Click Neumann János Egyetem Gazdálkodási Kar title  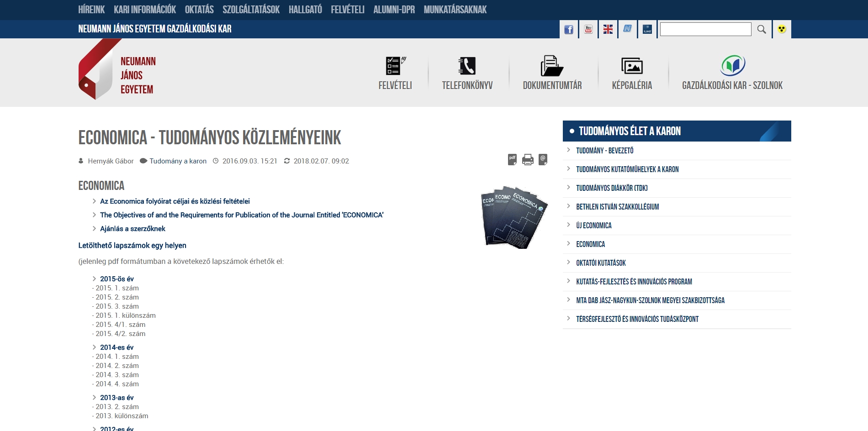[x=155, y=29]
